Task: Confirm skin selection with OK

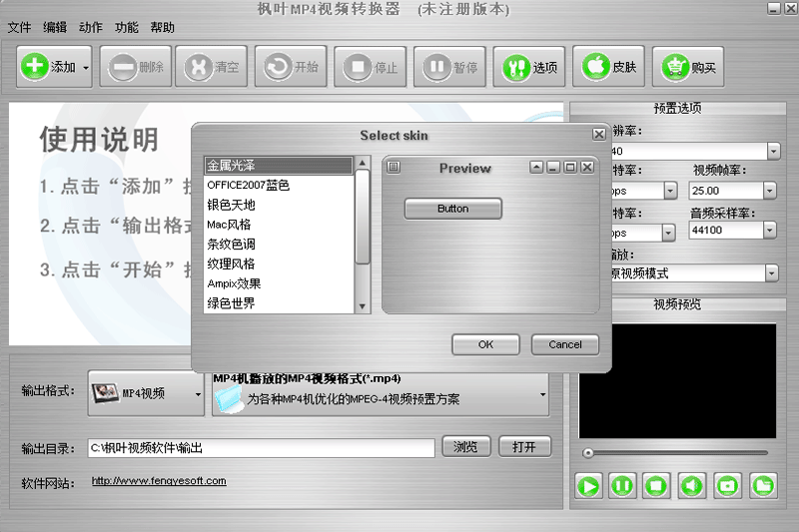Action: pyautogui.click(x=485, y=344)
